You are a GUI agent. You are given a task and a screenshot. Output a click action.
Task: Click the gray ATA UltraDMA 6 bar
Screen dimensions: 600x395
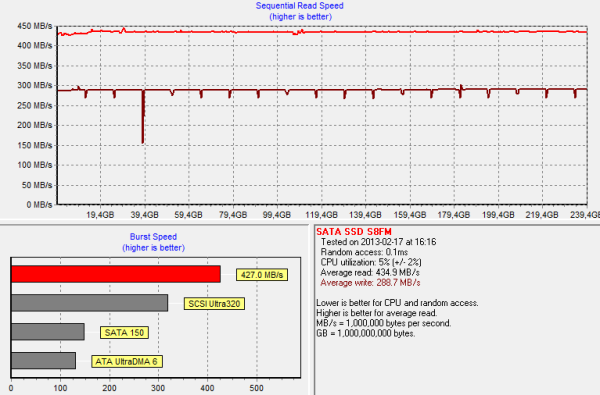click(x=44, y=361)
